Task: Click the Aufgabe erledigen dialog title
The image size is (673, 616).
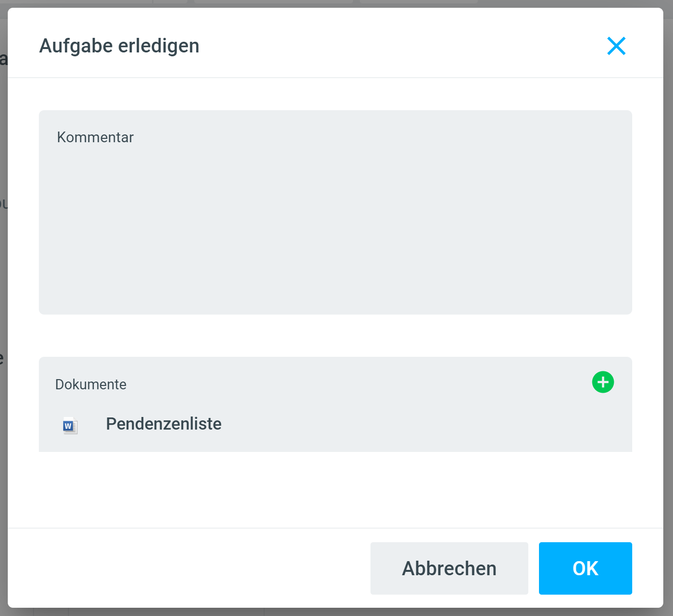Action: (119, 46)
